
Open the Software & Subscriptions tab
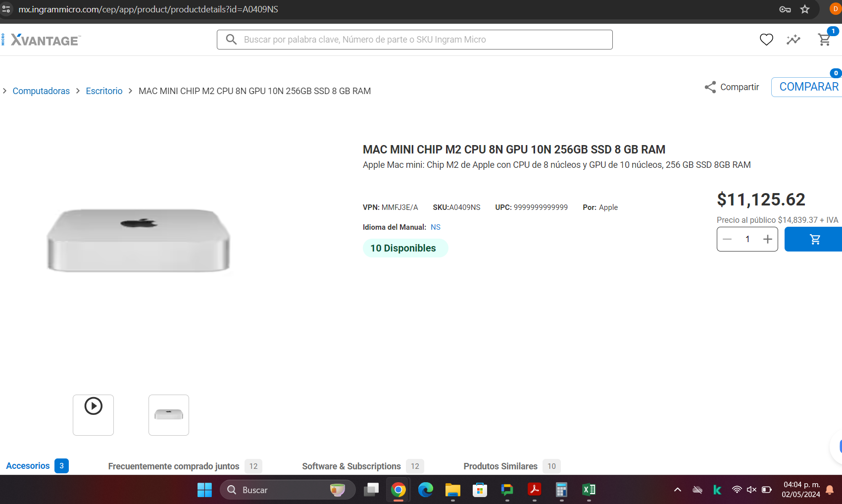click(363, 466)
